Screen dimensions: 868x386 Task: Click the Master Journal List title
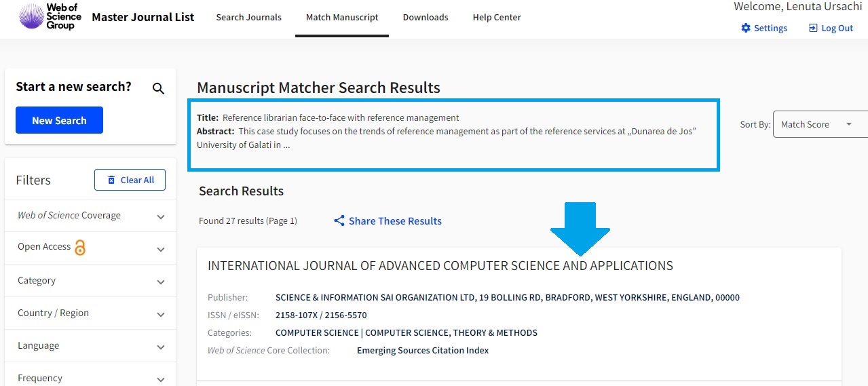click(143, 17)
